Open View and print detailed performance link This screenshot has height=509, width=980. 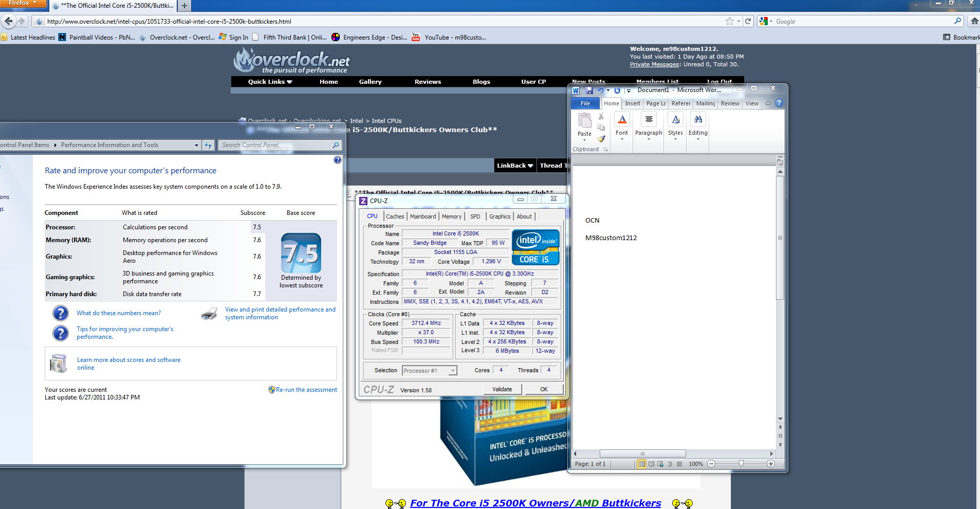pos(280,313)
